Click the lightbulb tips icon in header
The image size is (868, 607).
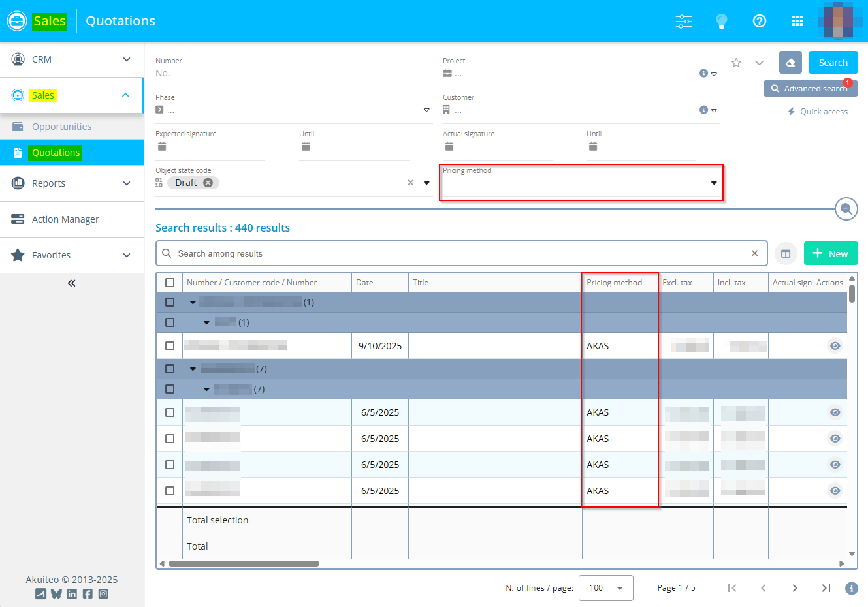tap(721, 22)
